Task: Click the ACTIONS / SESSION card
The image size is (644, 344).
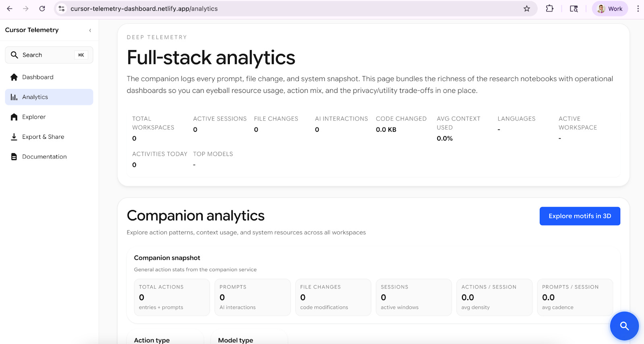Action: click(x=494, y=297)
